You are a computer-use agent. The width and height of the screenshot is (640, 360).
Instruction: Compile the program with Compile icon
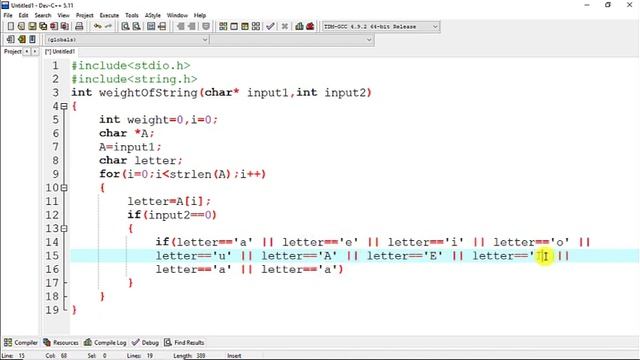tap(223, 27)
